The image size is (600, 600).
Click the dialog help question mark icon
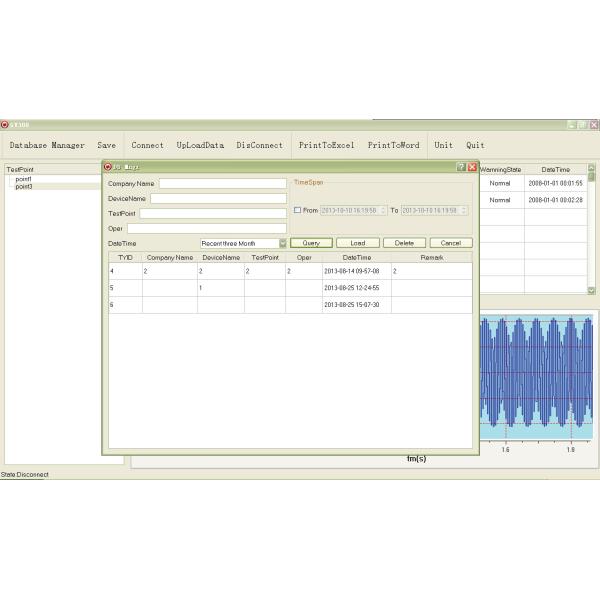(461, 167)
